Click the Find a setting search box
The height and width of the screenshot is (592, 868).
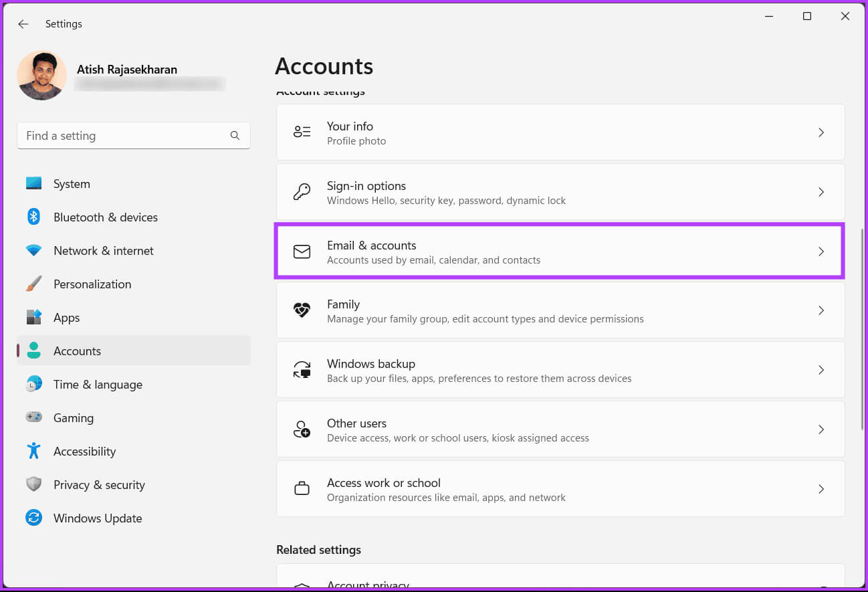pos(134,135)
